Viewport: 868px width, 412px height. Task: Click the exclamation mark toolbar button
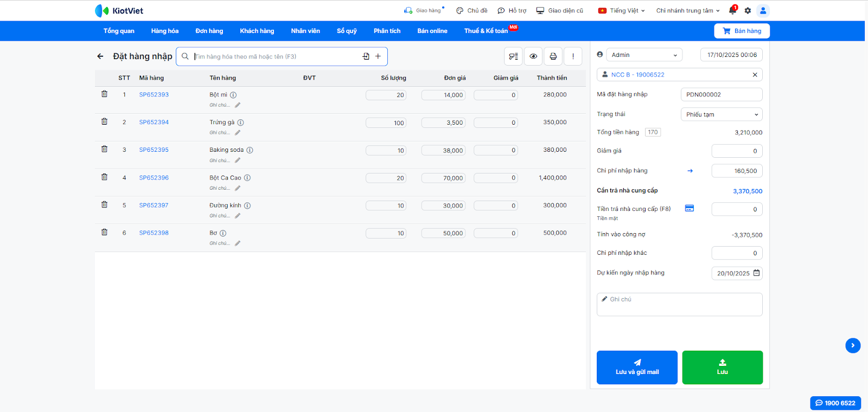click(x=573, y=56)
